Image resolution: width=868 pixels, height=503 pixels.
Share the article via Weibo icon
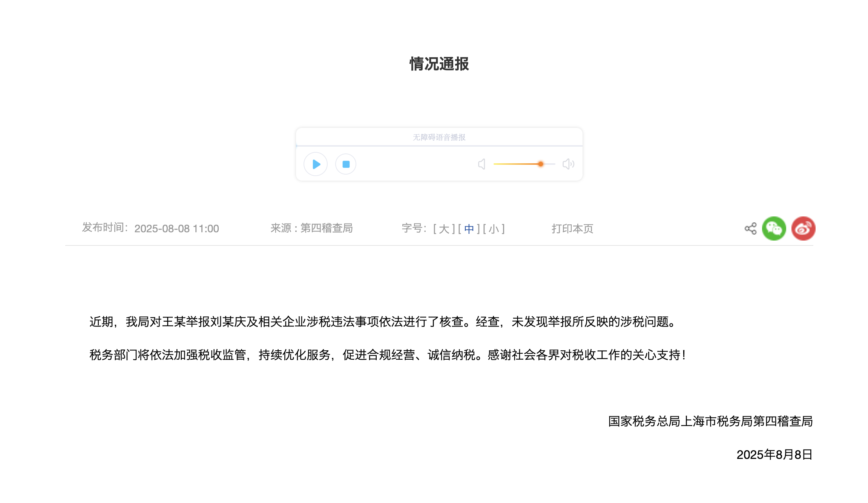(x=803, y=228)
